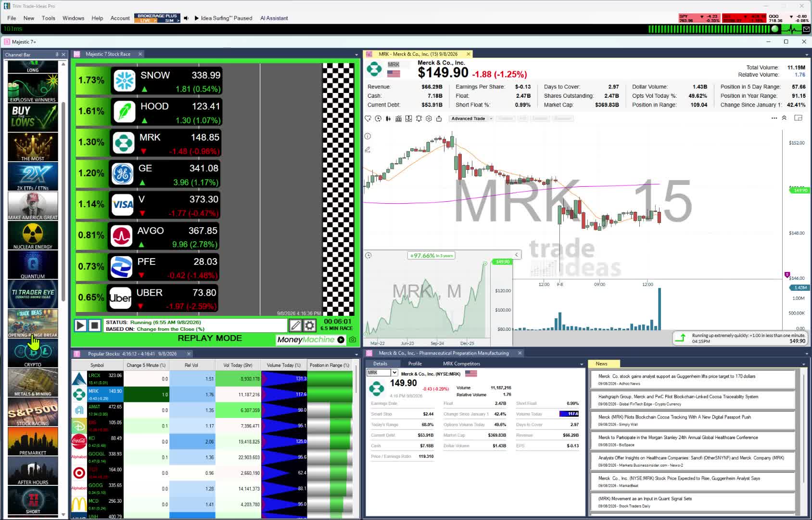Switch brokerage to LIVE mode
The image size is (812, 520).
tap(145, 21)
